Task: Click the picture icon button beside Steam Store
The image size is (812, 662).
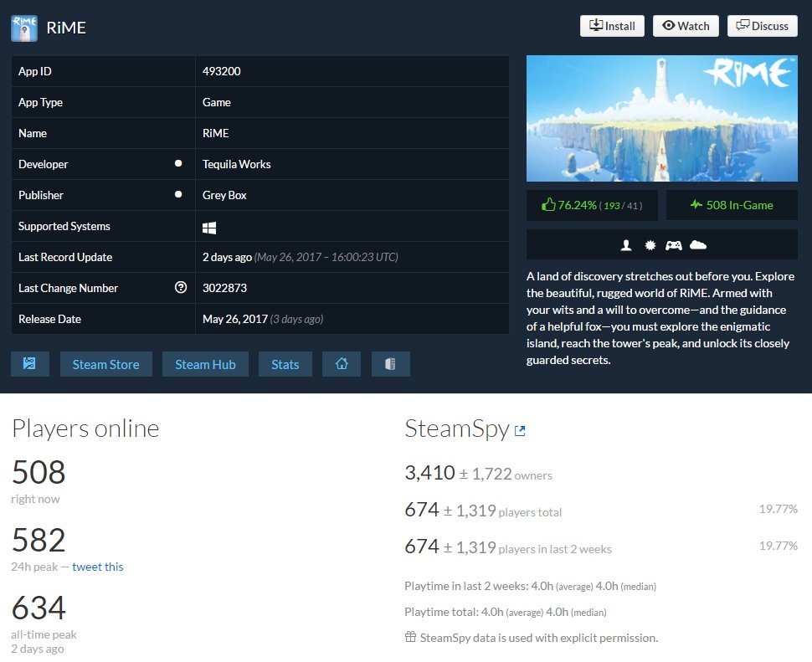Action: pos(30,364)
